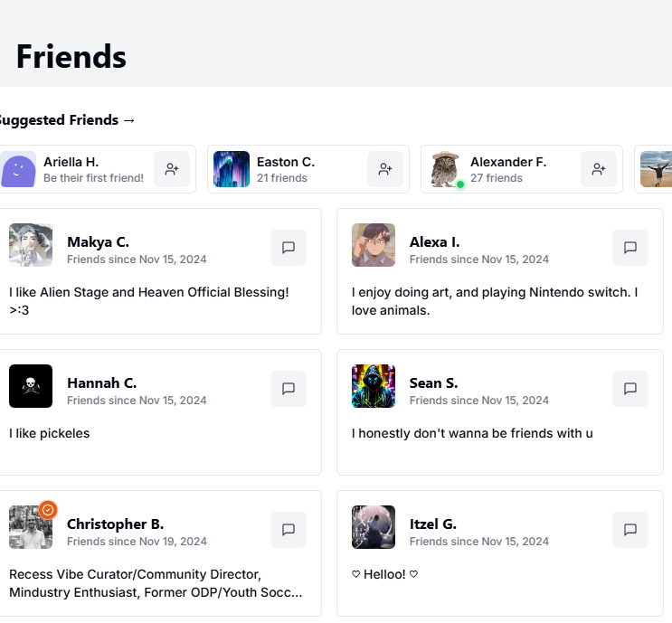Click the verified badge on Christopher B.
Image resolution: width=672 pixels, height=623 pixels.
[x=49, y=510]
